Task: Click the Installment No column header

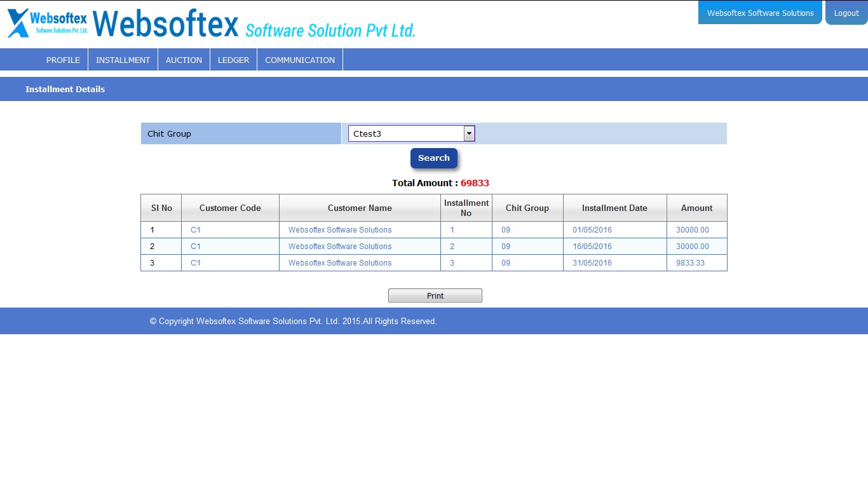Action: point(466,208)
